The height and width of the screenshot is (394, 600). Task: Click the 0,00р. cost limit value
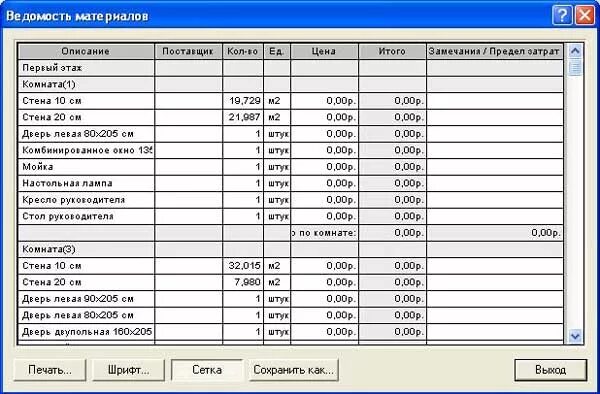[546, 233]
